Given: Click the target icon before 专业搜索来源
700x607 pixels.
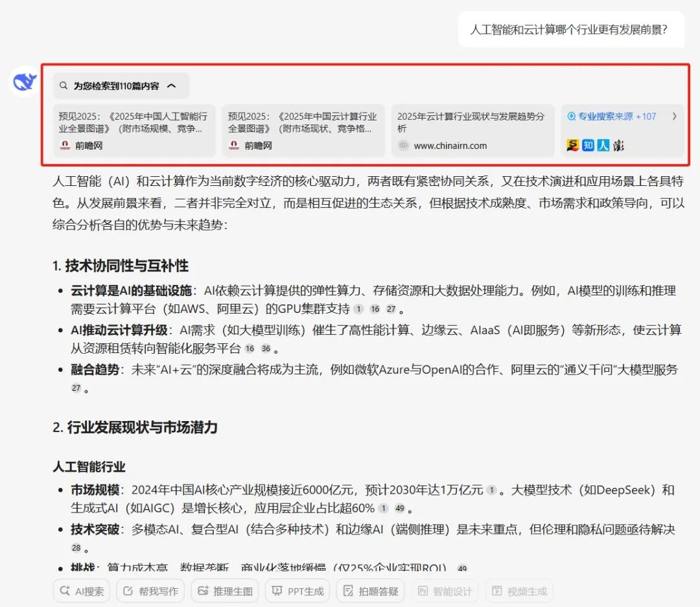Looking at the screenshot, I should (x=572, y=117).
